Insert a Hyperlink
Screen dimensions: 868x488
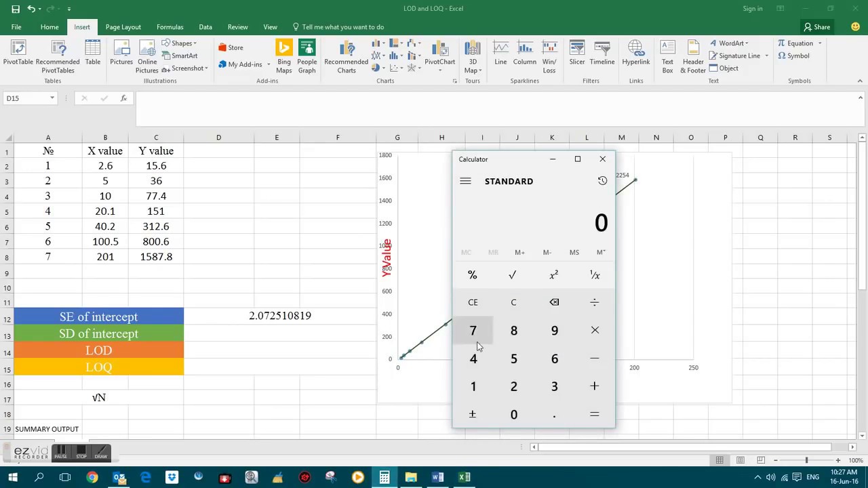coord(636,54)
